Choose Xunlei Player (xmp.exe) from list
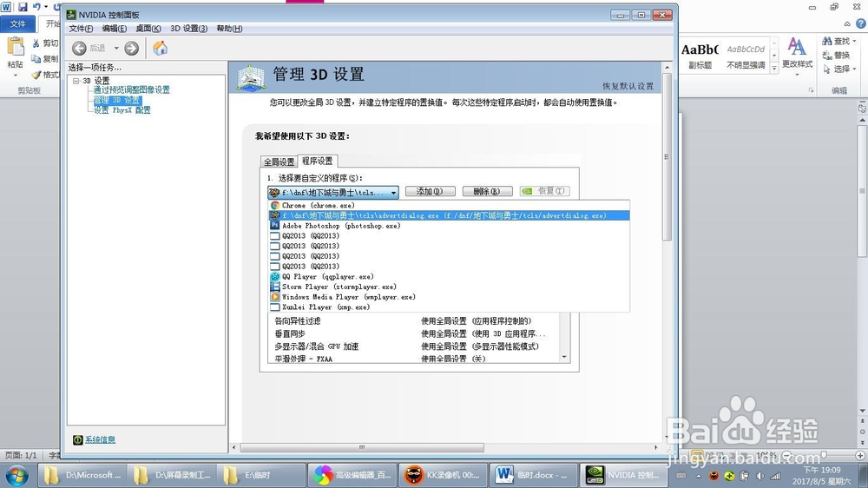Viewport: 868px width, 488px height. [449, 307]
